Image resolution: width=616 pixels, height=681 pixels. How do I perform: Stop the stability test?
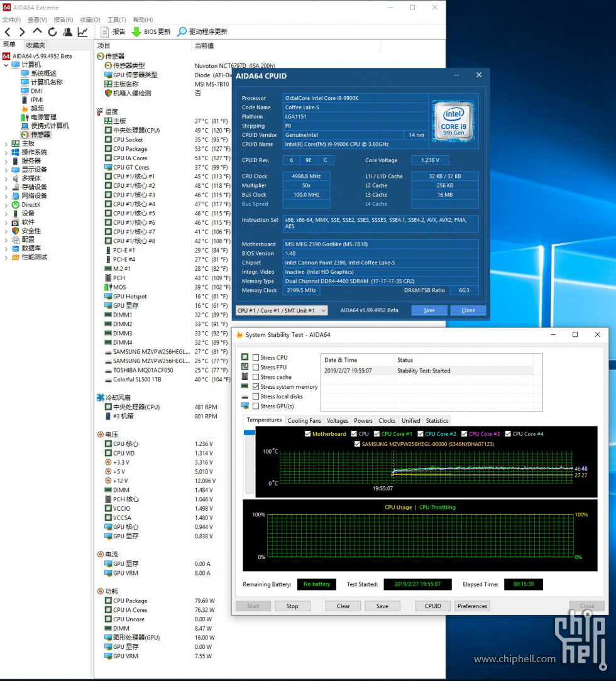pyautogui.click(x=292, y=606)
